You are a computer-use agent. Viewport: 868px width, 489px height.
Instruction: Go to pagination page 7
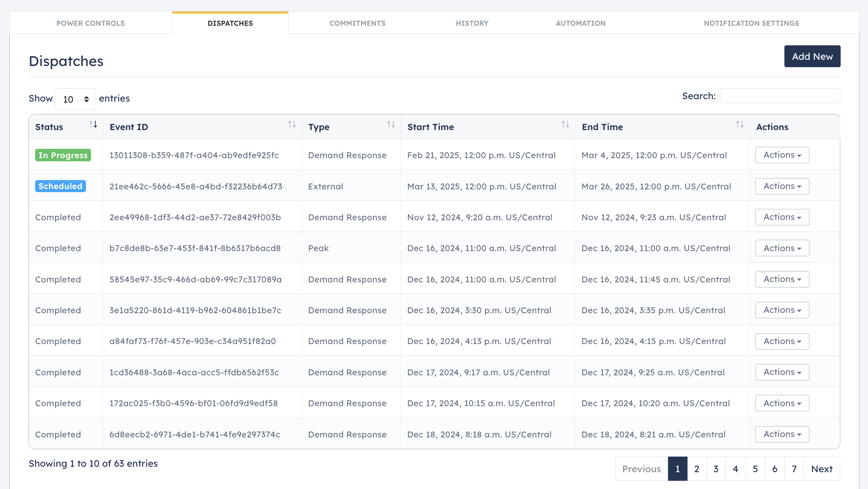coord(794,469)
